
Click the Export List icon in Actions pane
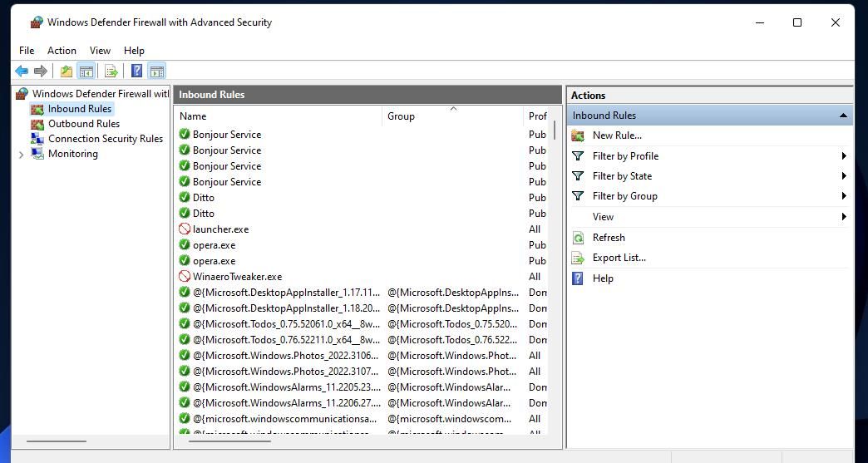[578, 258]
